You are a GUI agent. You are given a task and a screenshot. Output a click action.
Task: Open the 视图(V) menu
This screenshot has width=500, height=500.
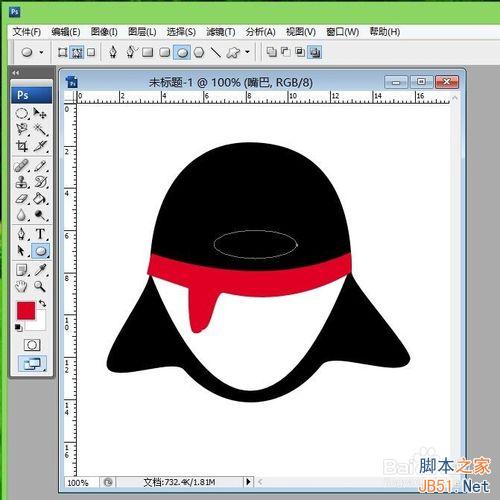click(301, 32)
